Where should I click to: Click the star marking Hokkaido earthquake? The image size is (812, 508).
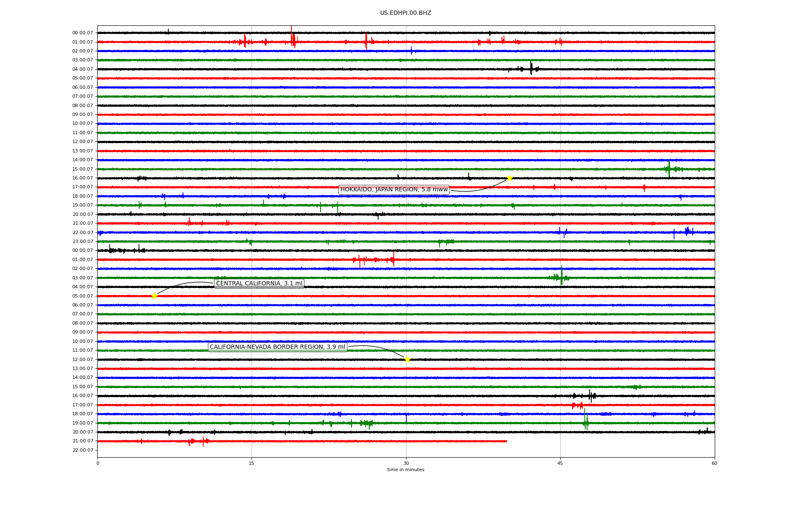click(x=510, y=178)
